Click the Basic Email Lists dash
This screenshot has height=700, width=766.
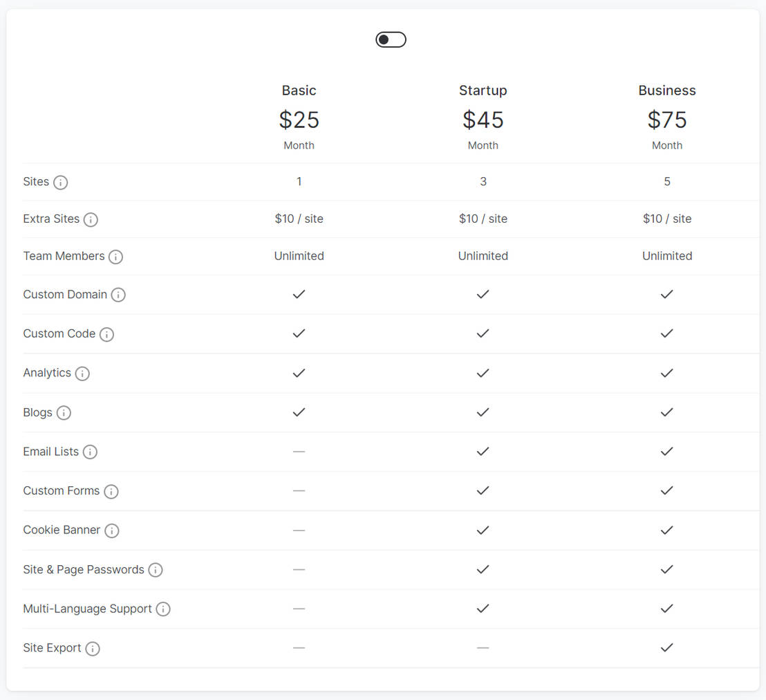pyautogui.click(x=299, y=451)
